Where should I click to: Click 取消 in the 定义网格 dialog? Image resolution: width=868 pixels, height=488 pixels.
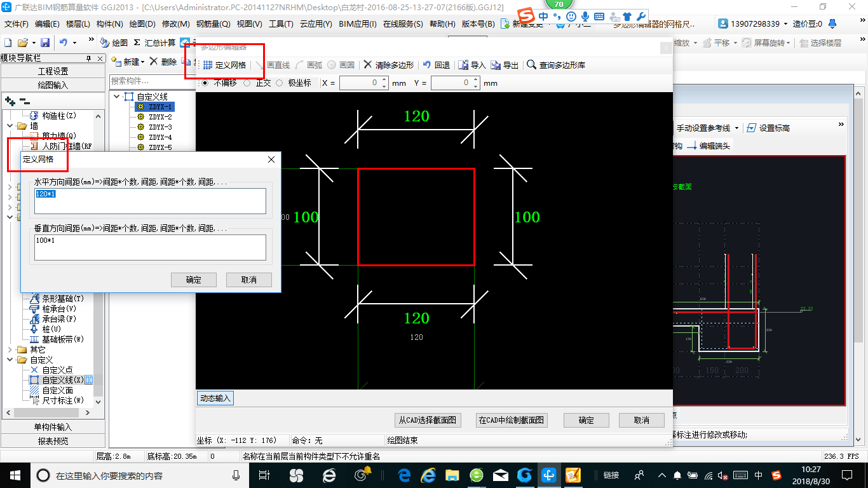[249, 280]
